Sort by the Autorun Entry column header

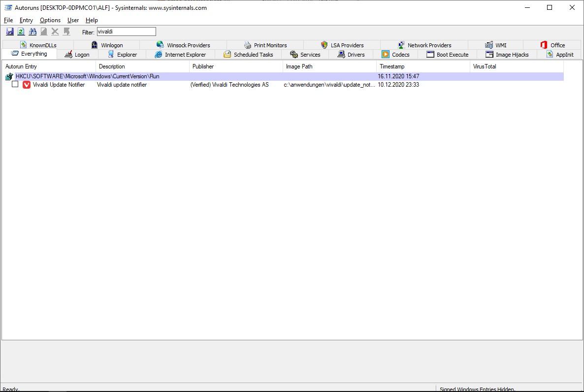[x=49, y=66]
